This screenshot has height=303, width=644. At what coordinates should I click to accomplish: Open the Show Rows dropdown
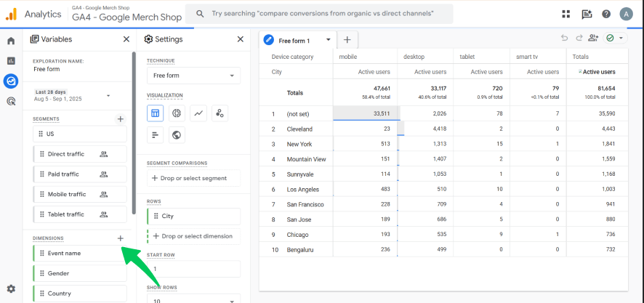point(193,299)
